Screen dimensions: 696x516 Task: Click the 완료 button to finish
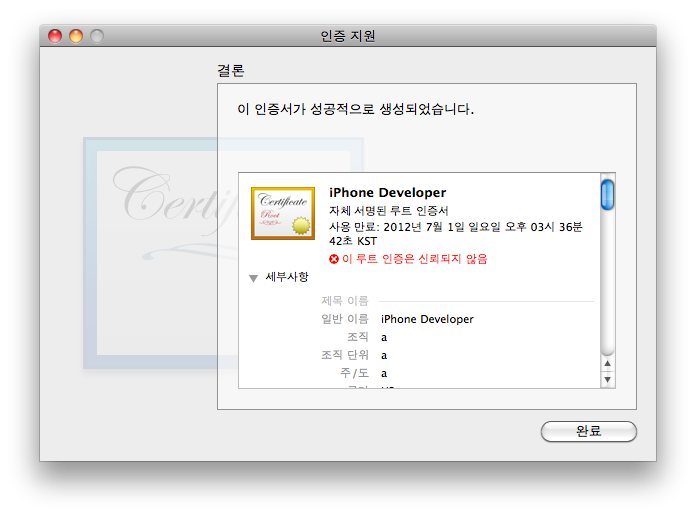(x=589, y=431)
